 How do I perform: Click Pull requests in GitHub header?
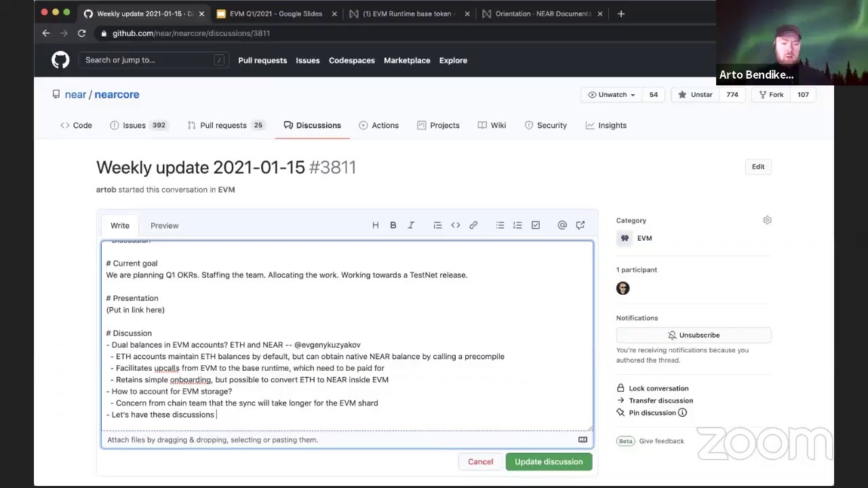[262, 60]
